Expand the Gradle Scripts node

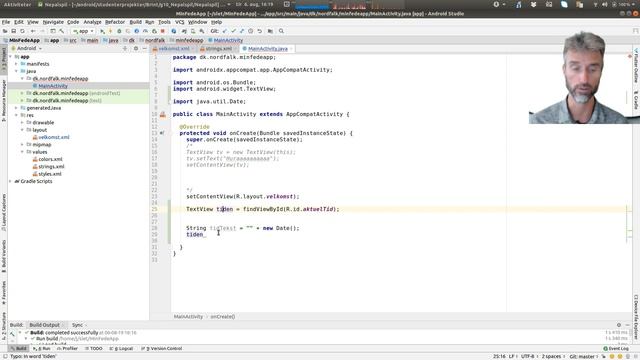[x=11, y=181]
